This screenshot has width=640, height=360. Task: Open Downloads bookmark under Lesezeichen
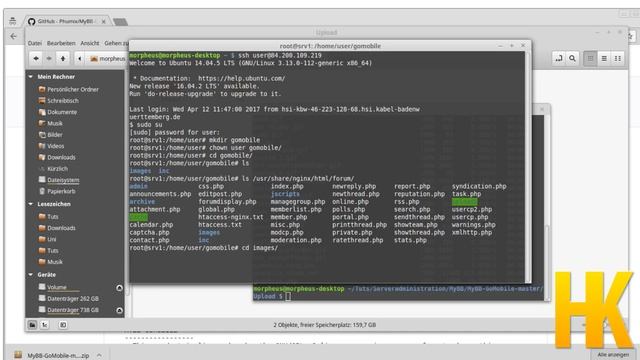click(x=57, y=228)
